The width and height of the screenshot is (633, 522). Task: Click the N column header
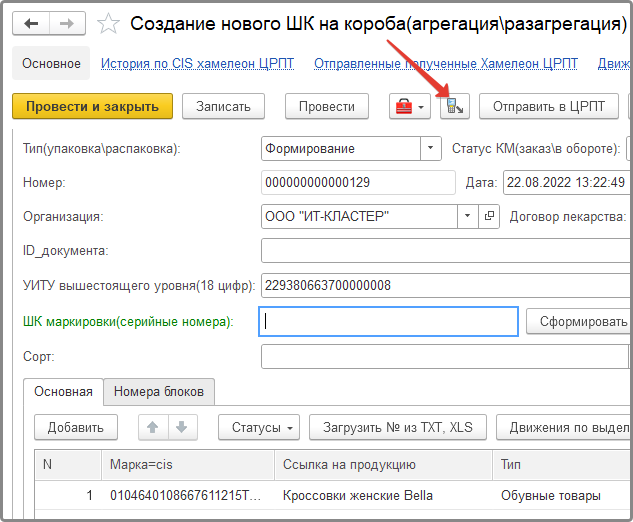click(x=68, y=465)
